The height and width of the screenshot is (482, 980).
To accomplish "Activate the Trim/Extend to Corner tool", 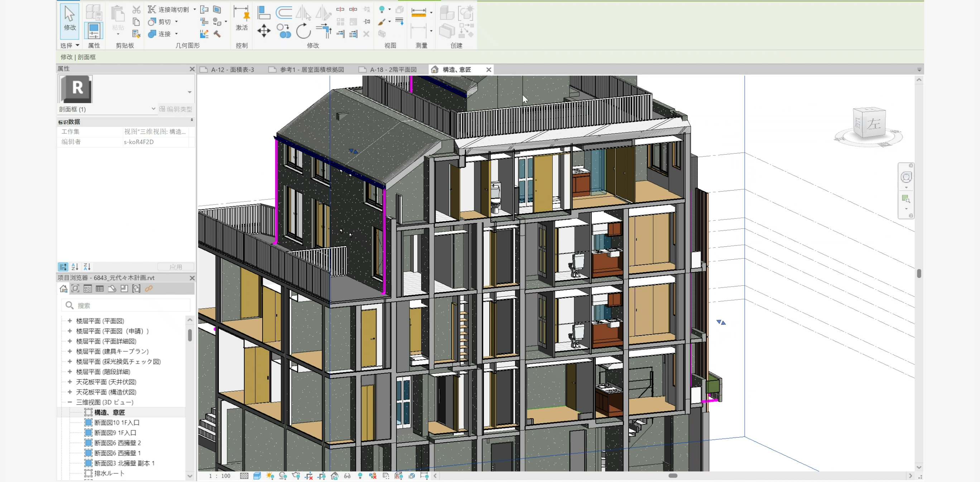I will click(324, 30).
